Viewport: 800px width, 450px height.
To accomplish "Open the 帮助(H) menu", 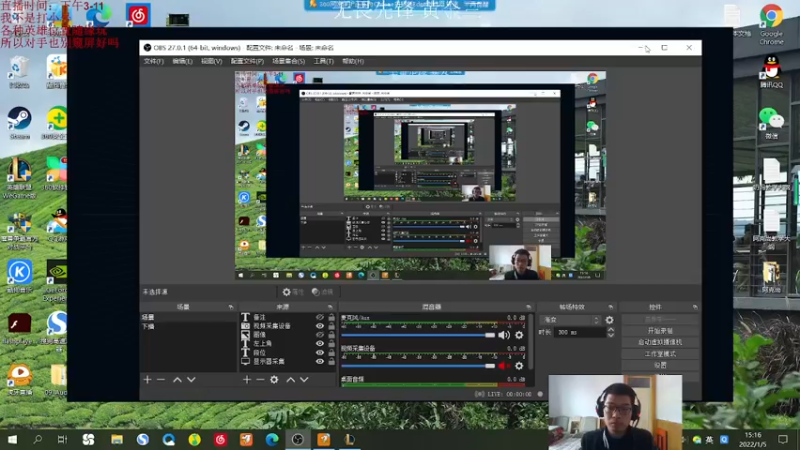I will 353,61.
